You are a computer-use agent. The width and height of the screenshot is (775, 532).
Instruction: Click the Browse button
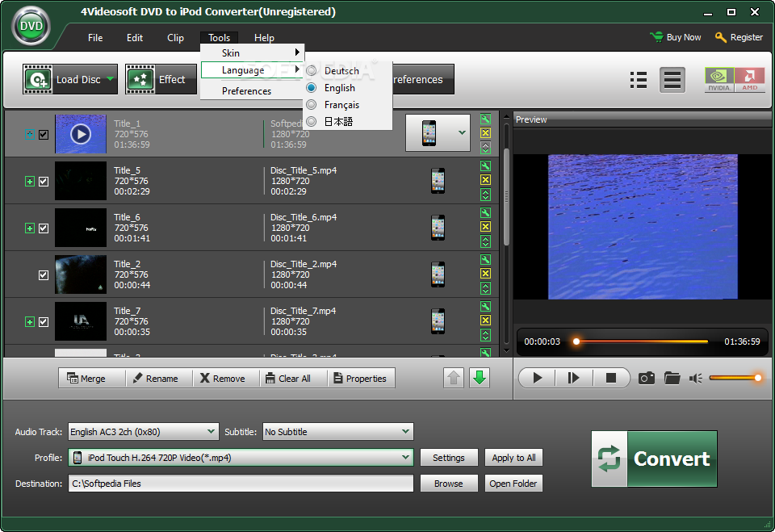[x=449, y=484]
